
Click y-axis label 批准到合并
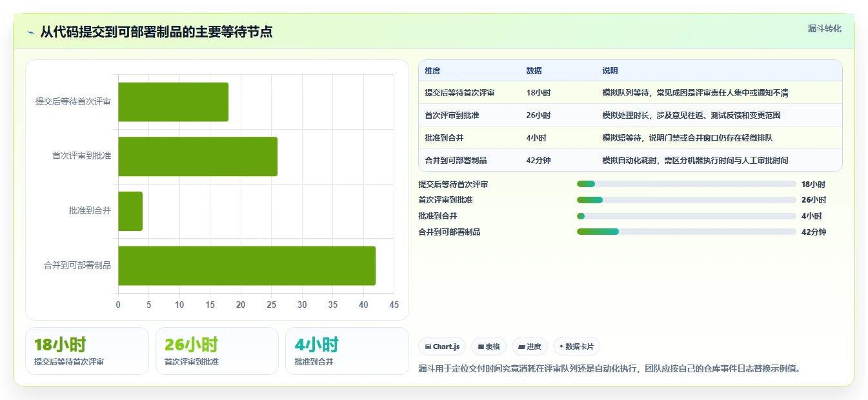click(x=90, y=210)
